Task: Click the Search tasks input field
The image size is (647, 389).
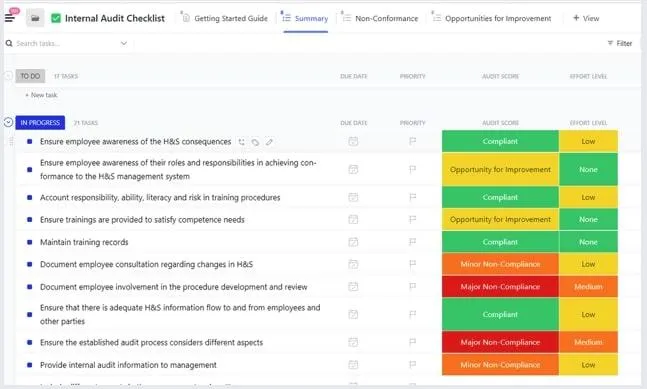Action: [x=66, y=43]
